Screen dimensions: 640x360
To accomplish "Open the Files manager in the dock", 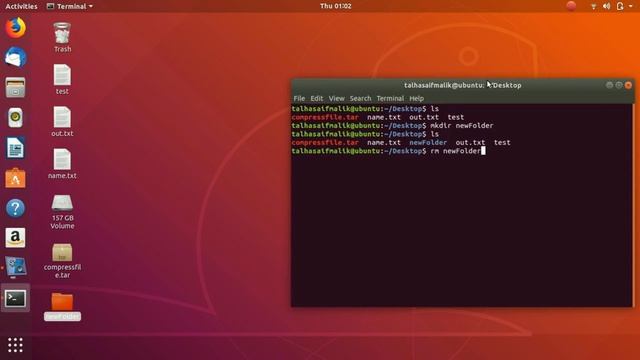I will click(16, 87).
